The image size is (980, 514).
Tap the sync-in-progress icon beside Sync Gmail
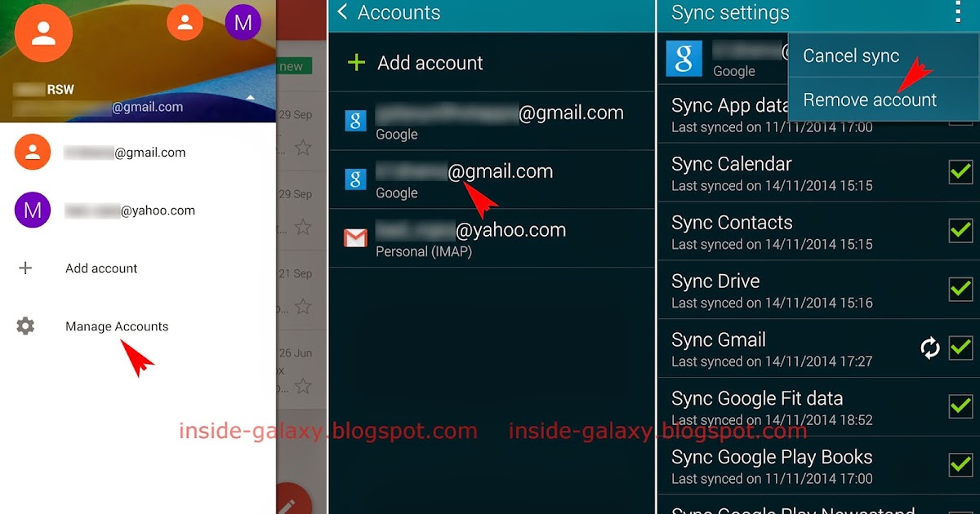click(930, 348)
